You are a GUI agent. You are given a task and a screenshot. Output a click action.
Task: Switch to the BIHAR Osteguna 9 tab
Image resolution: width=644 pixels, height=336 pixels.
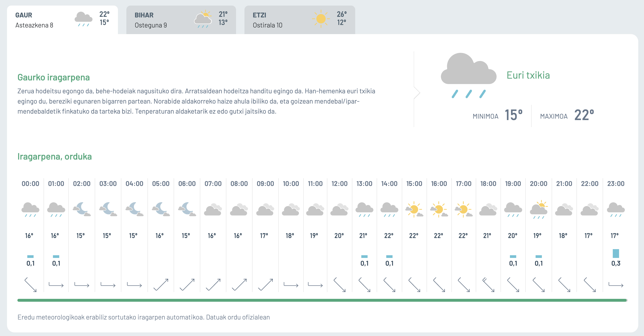181,20
